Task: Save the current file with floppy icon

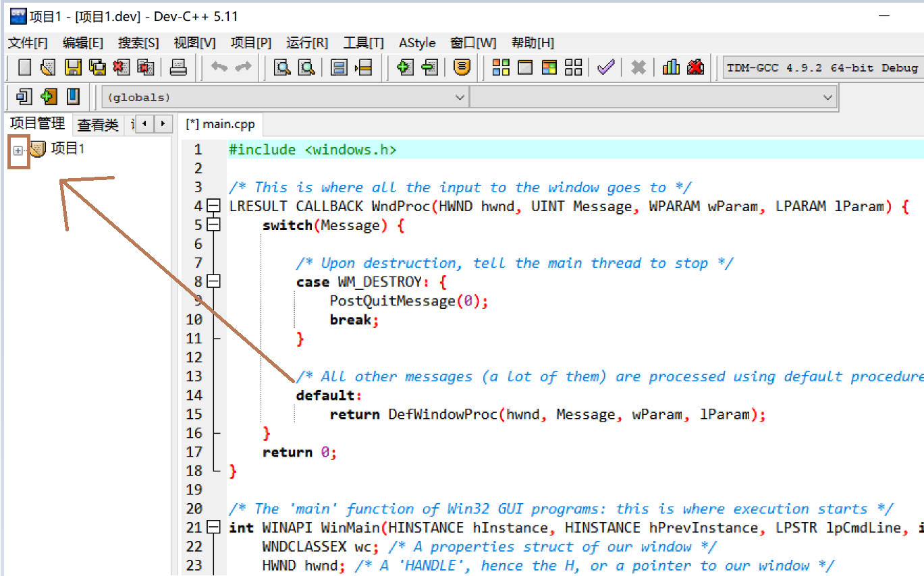Action: [x=73, y=67]
